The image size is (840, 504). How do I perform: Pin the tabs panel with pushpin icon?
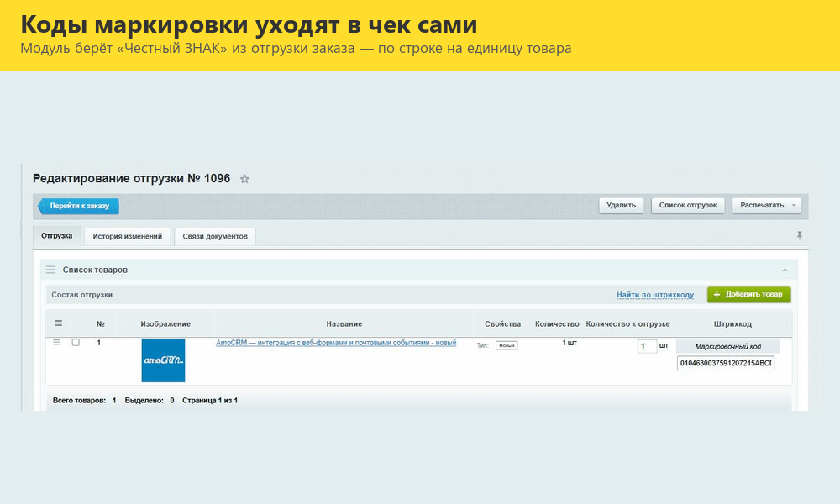pyautogui.click(x=800, y=235)
